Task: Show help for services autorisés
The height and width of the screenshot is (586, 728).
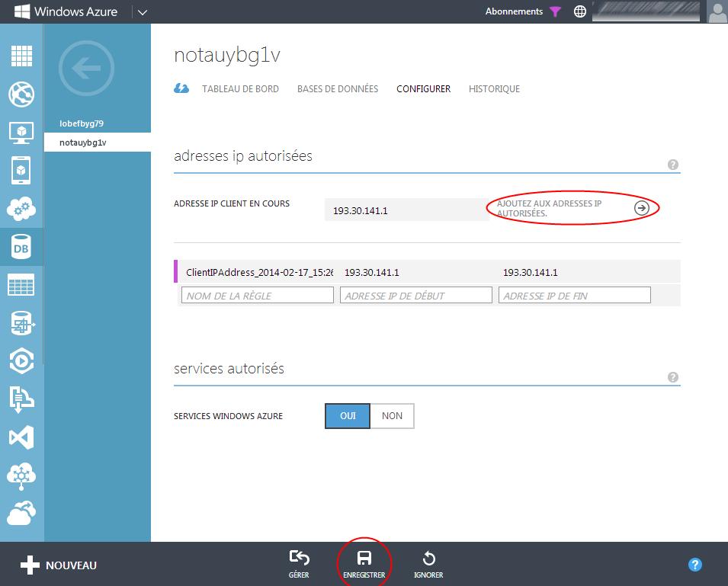Action: (673, 377)
